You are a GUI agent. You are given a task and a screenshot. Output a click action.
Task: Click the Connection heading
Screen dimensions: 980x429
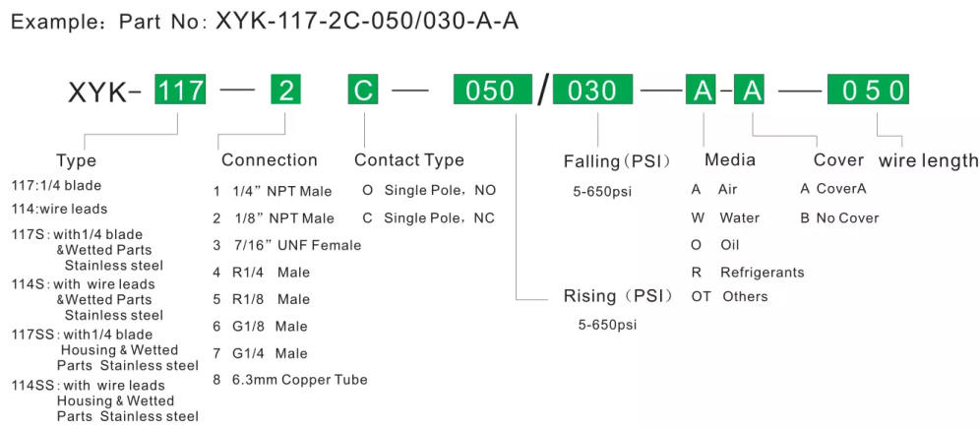click(x=270, y=159)
